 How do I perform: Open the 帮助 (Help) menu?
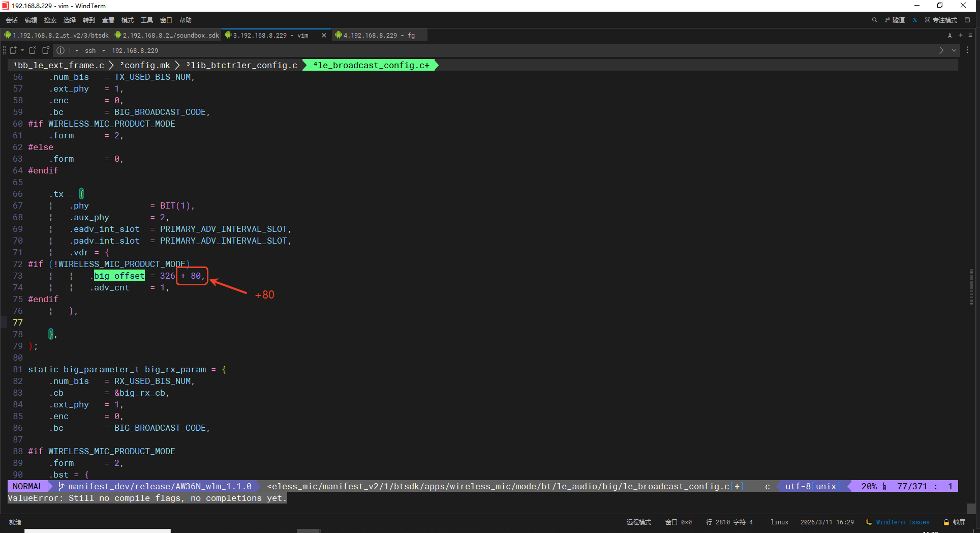[186, 20]
